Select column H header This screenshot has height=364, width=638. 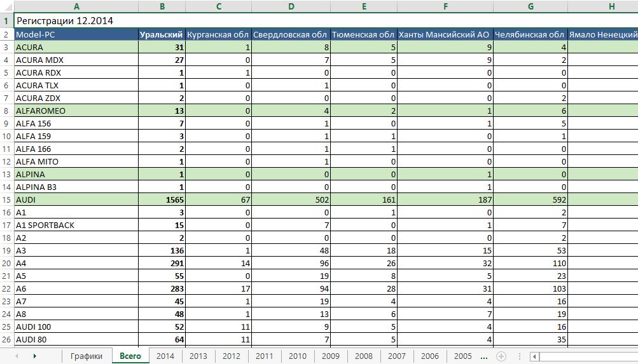603,6
